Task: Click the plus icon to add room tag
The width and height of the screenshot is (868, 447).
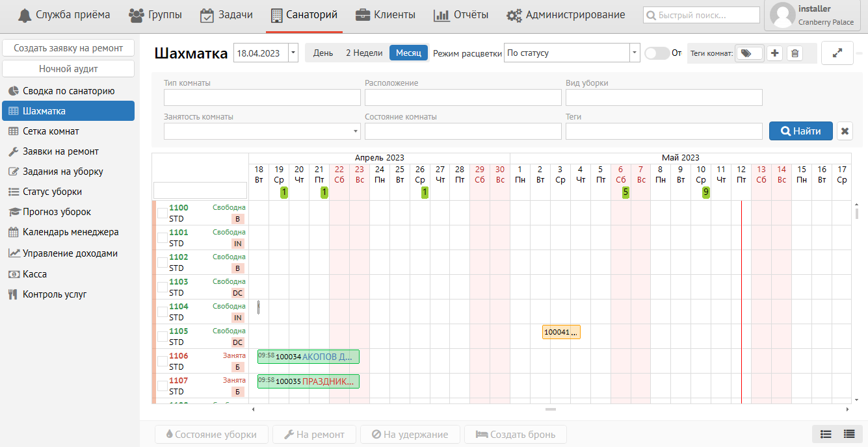Action: pyautogui.click(x=774, y=53)
